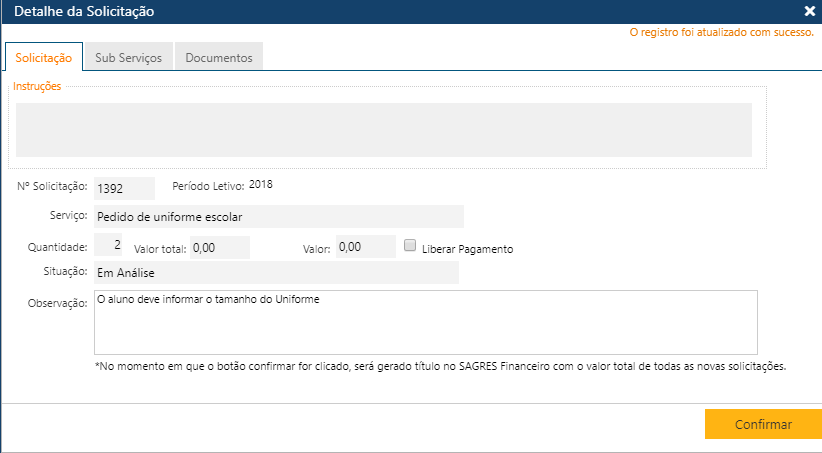The height and width of the screenshot is (453, 822).
Task: Click the Valor field beside Liberar Pagamento
Action: 366,248
